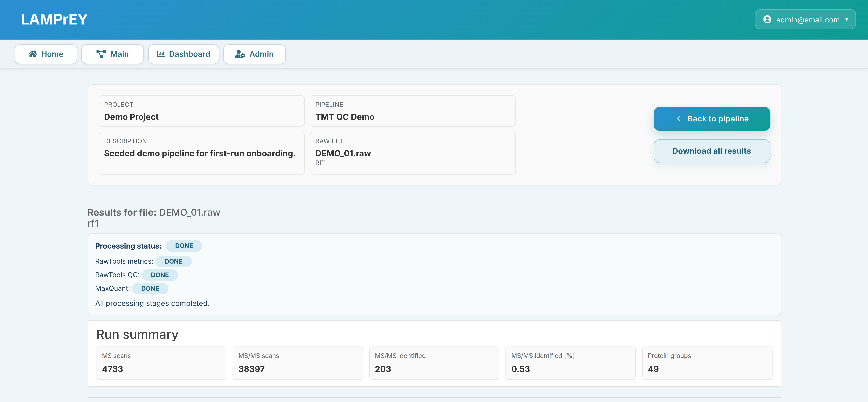Screen dimensions: 868x402
Task: Click the RawTools QC DONE badge
Action: coord(160,275)
